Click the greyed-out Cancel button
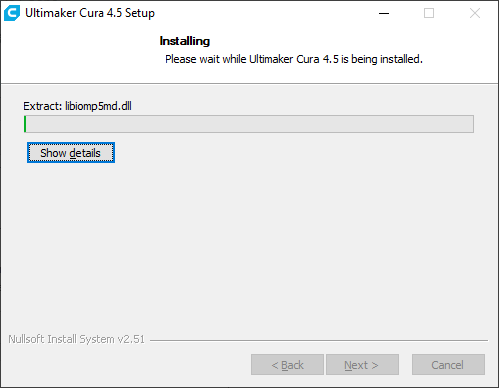The width and height of the screenshot is (499, 388). point(448,365)
